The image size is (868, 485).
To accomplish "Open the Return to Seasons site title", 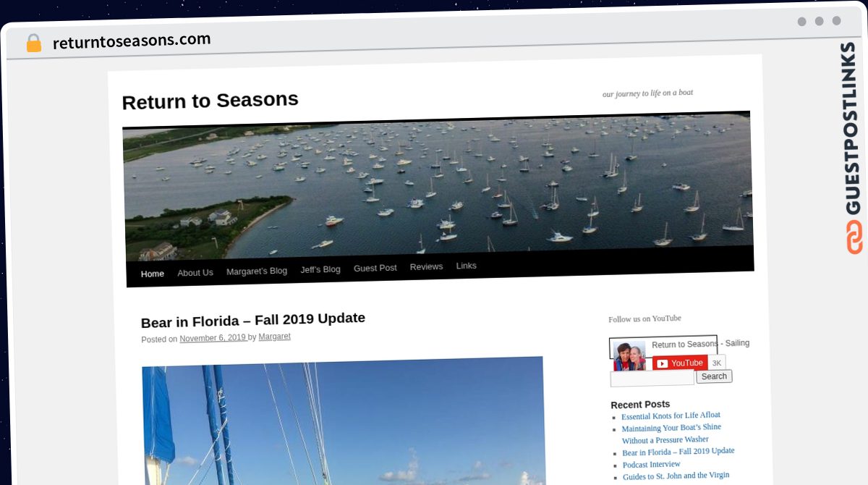I will (210, 101).
